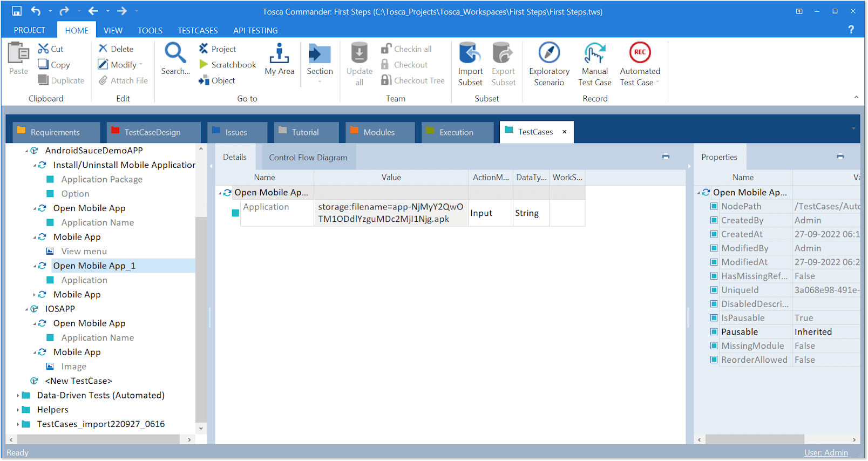Switch to the Modules tab

point(378,132)
